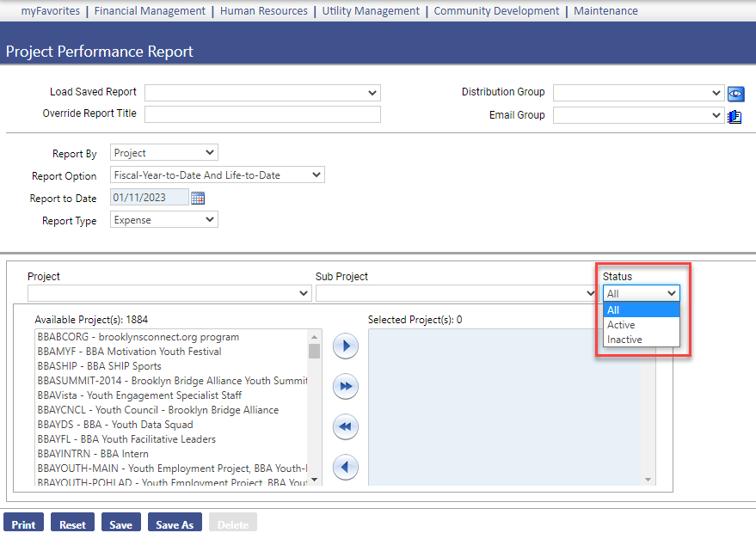Expand the Load Saved Report dropdown
The image size is (756, 539).
pyautogui.click(x=262, y=93)
